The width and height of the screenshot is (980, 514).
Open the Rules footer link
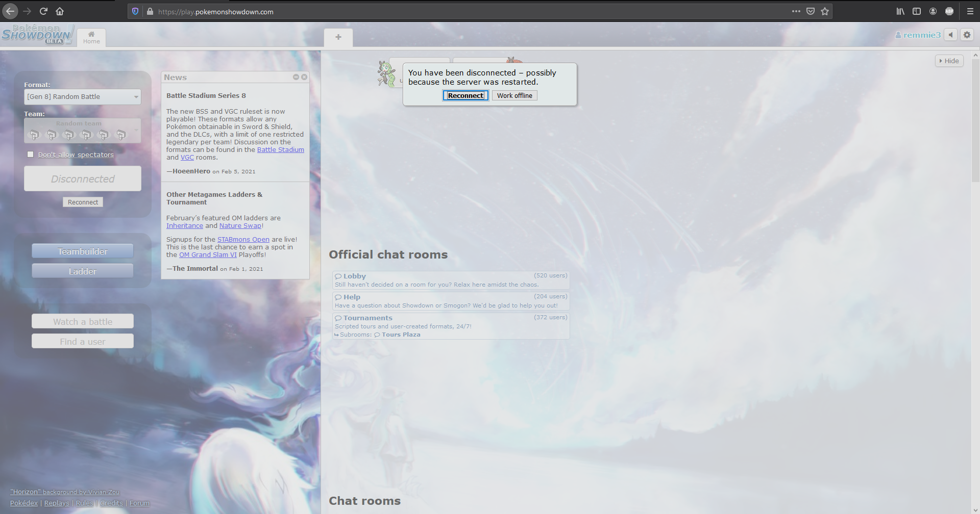[85, 503]
